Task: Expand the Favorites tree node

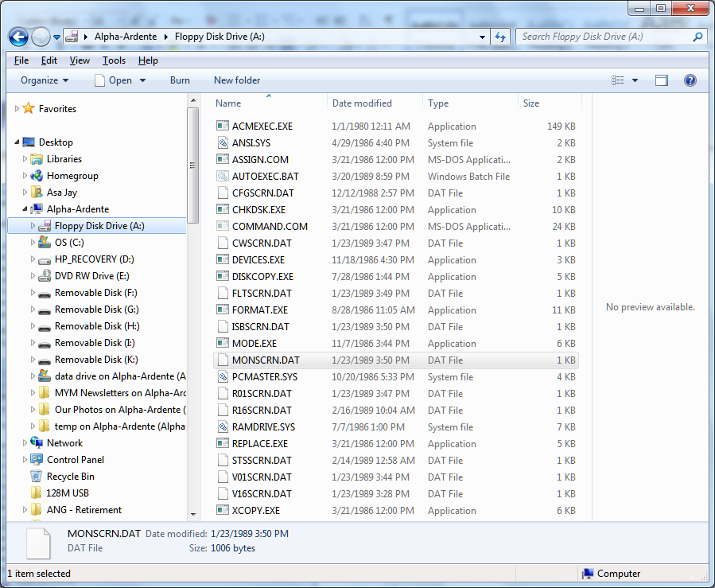Action: 17,108
